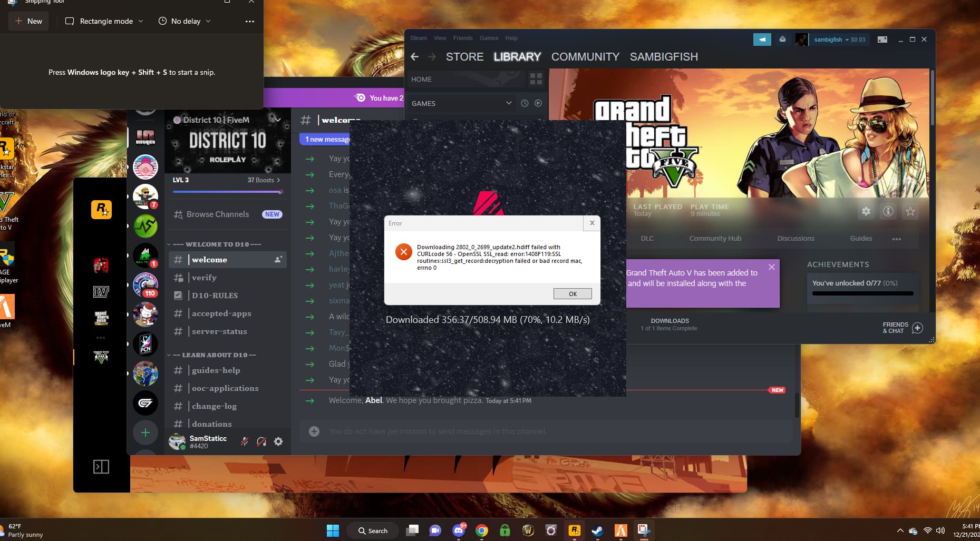
Task: Open more links ellipsis on GTA V page
Action: pos(896,239)
